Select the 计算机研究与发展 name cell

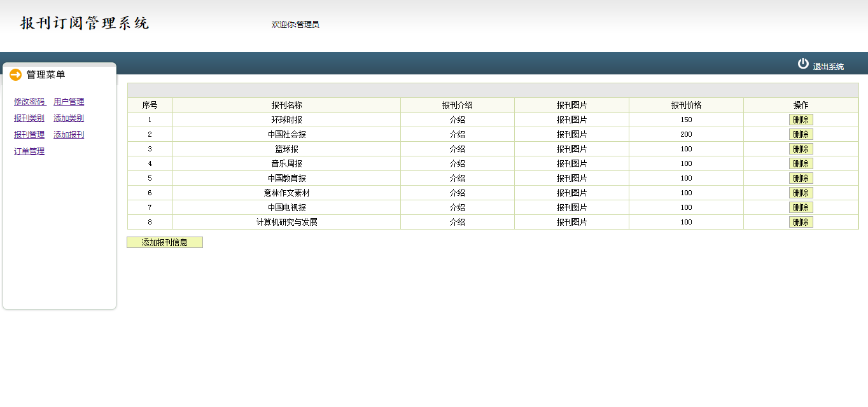pos(286,222)
